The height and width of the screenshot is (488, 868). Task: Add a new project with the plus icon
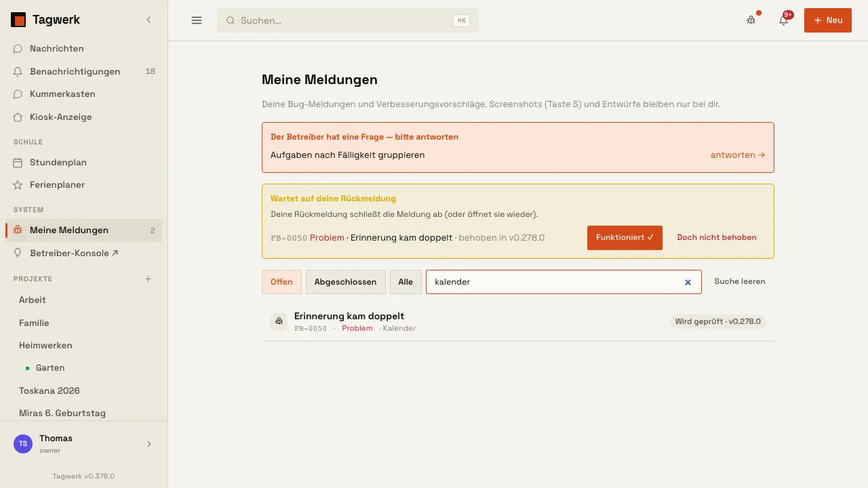pyautogui.click(x=149, y=279)
